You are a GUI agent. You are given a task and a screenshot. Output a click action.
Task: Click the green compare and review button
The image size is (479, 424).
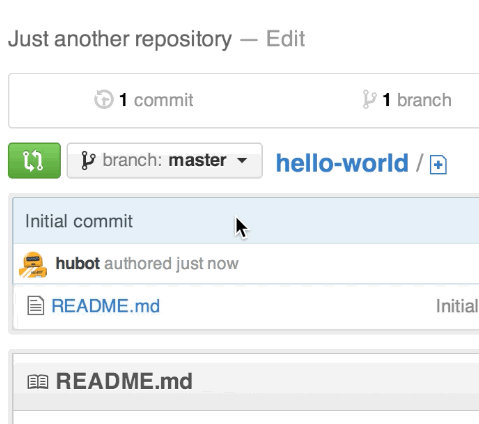(34, 161)
